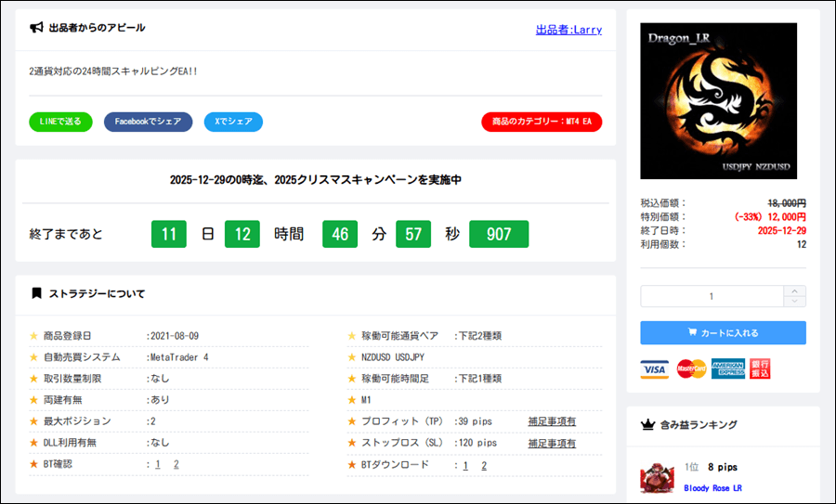The height and width of the screenshot is (504, 836).
Task: Select the MasterCard payment icon
Action: (691, 369)
